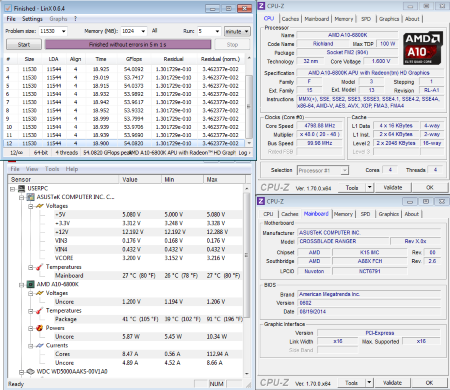Collapse the Currents node
This screenshot has height=390, width=450.
(30, 346)
